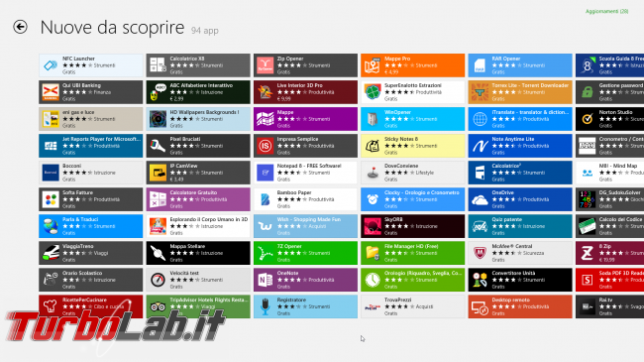Open the Scuola Guida icon
This screenshot has width=644, height=362.
pos(588,65)
